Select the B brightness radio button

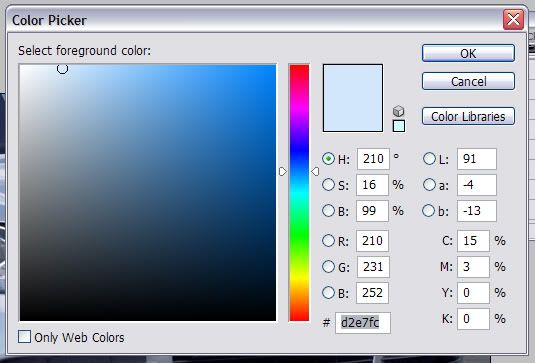coord(328,210)
